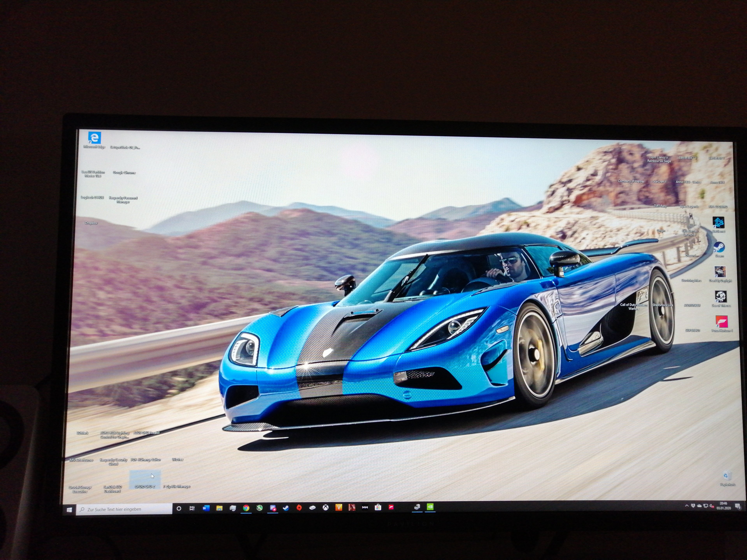Click the NVIDIA icon in taskbar

(430, 507)
